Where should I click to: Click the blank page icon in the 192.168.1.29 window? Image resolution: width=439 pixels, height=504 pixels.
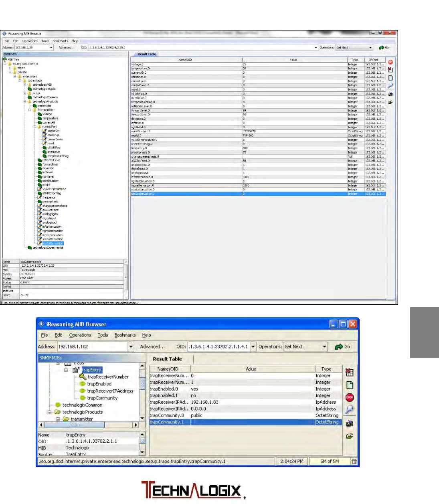390,78
